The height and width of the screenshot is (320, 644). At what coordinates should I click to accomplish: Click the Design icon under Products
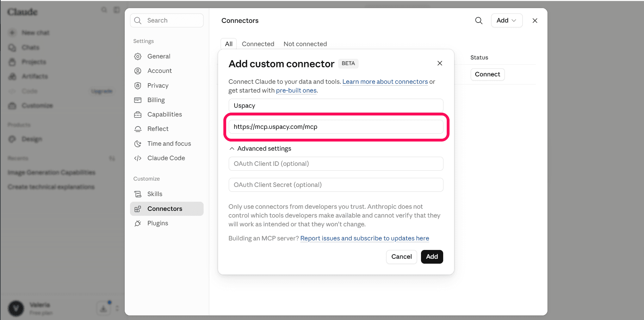[x=12, y=139]
